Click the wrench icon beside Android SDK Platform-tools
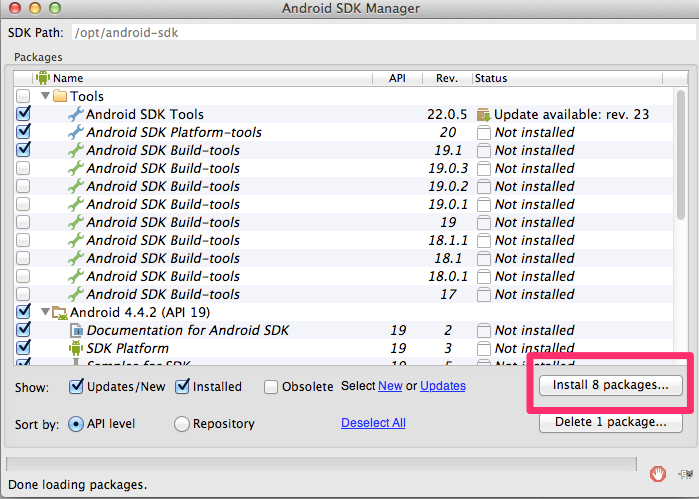Viewport: 699px width, 499px height. 76,132
